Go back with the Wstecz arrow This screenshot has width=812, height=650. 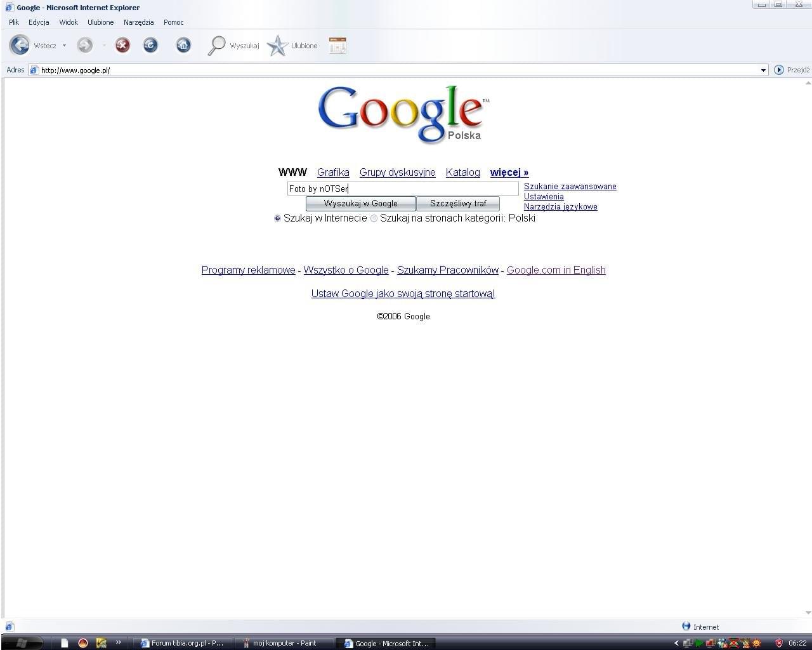coord(20,45)
